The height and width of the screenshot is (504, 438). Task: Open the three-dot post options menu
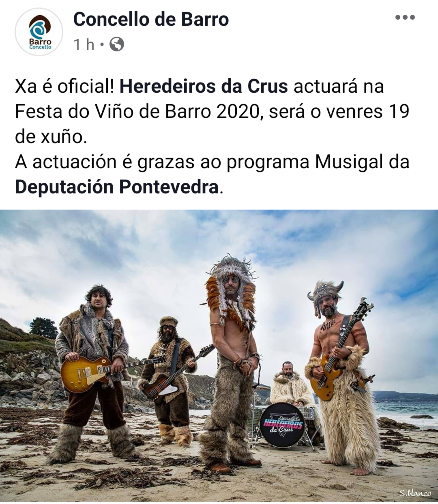405,17
